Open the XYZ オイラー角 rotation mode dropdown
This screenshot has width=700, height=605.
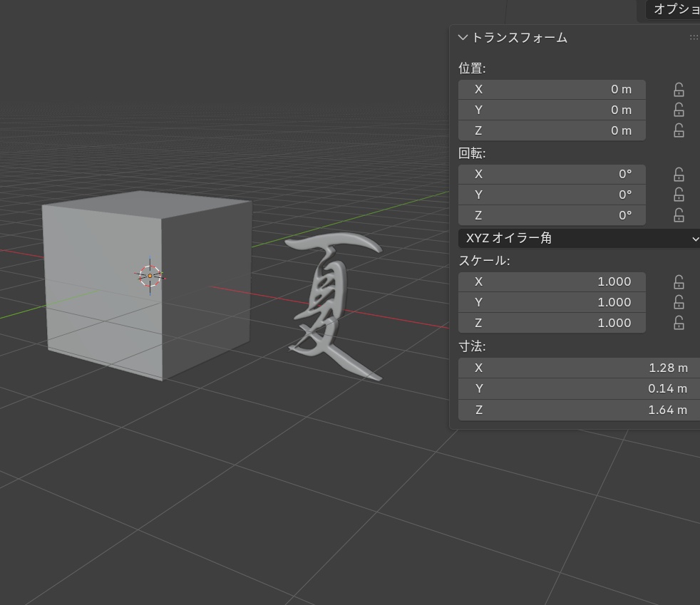(579, 238)
